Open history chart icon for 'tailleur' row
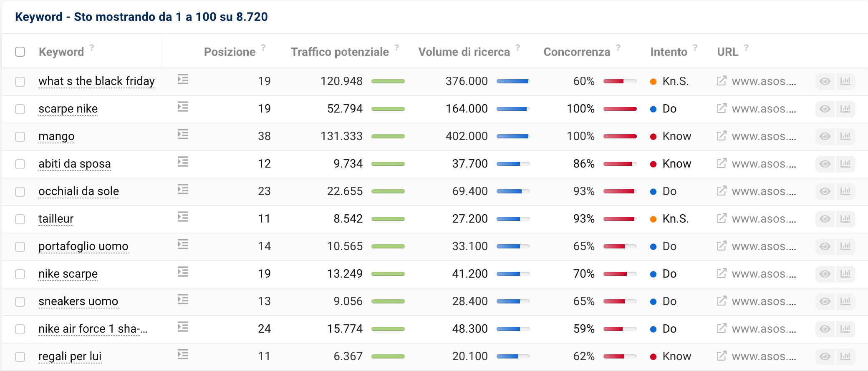 pos(845,219)
